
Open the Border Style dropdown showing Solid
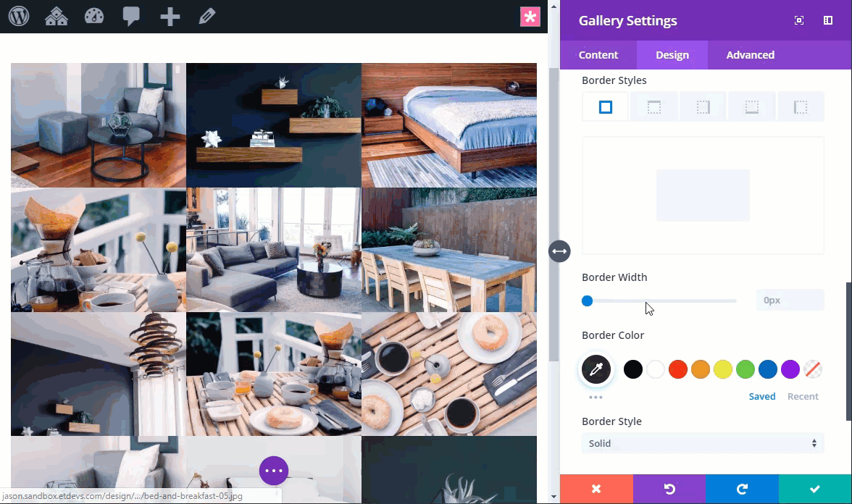pyautogui.click(x=702, y=442)
